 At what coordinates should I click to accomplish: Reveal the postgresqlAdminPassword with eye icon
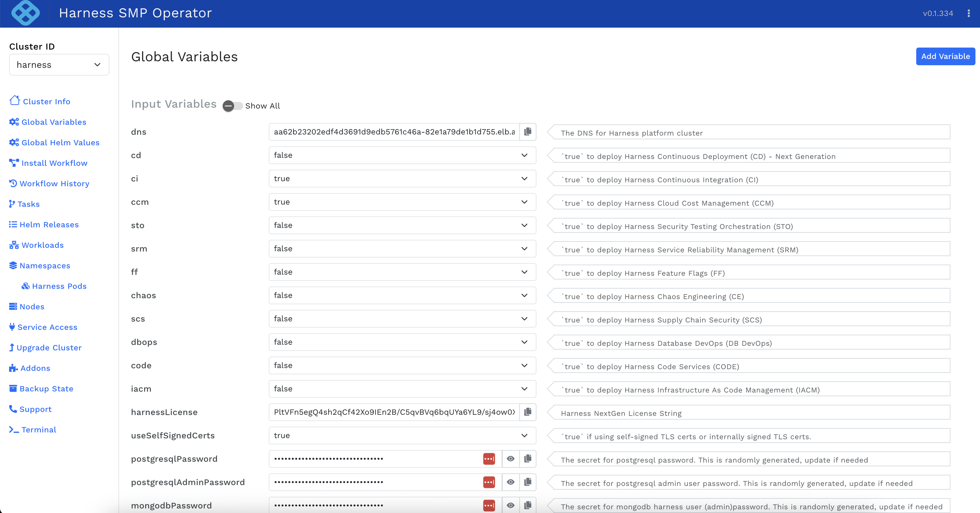(510, 482)
